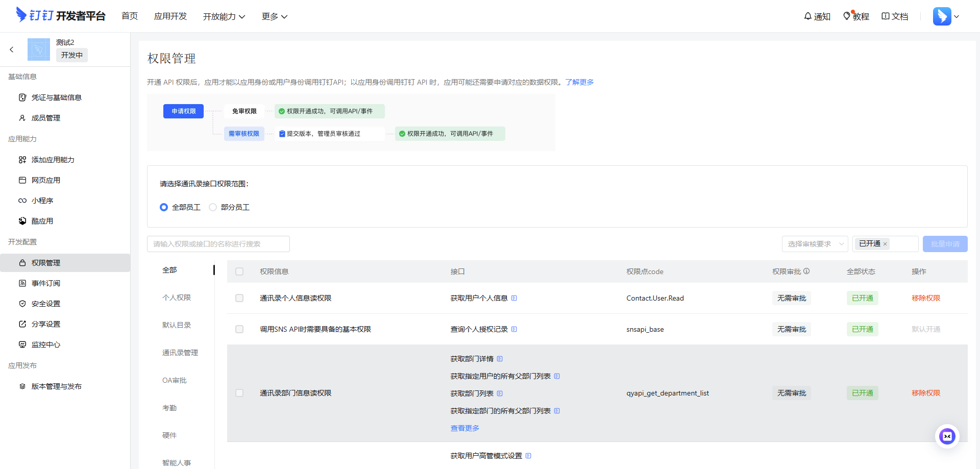Viewport: 980px width, 469px height.
Task: Go to 应用开发 in top navigation
Action: 170,16
